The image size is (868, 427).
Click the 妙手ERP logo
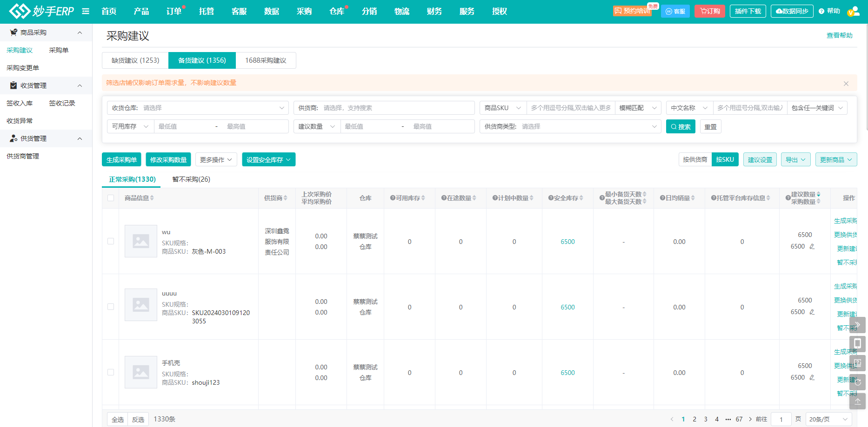point(41,11)
